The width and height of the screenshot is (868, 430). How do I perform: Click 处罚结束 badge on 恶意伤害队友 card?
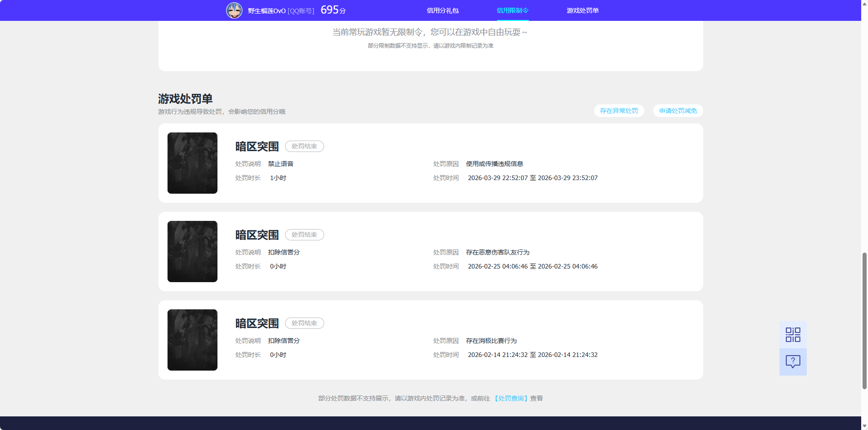click(304, 235)
